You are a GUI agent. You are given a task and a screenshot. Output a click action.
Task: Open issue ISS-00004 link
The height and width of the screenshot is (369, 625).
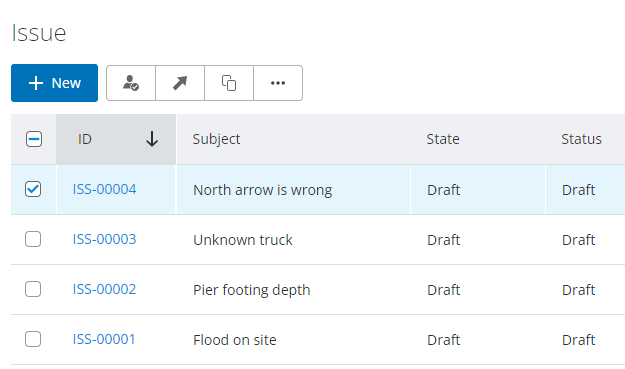[x=104, y=189]
